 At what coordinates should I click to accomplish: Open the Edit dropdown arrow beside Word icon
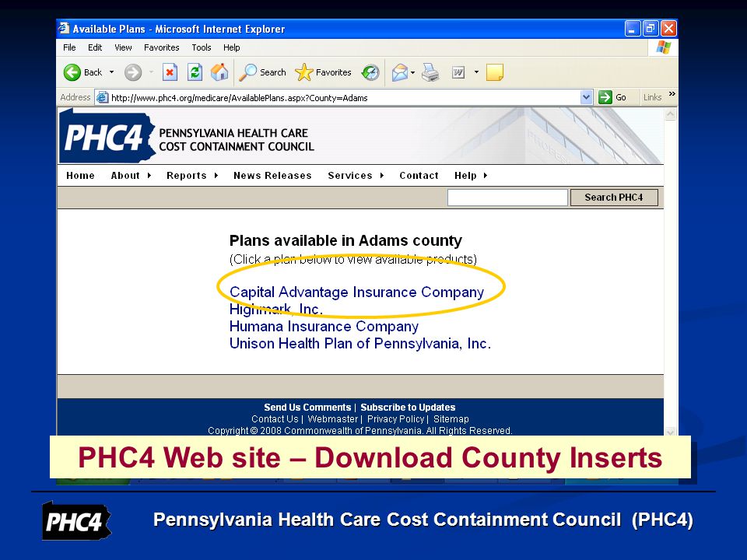click(476, 72)
